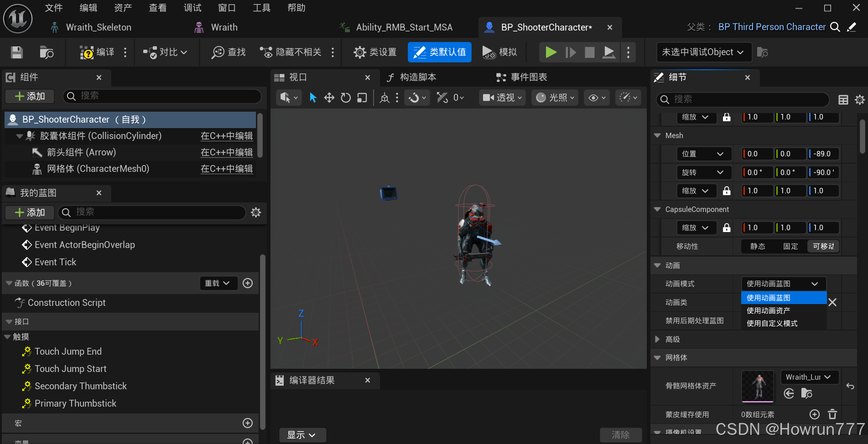This screenshot has height=444, width=868.
Task: Open File (文件) menu
Action: pos(54,8)
